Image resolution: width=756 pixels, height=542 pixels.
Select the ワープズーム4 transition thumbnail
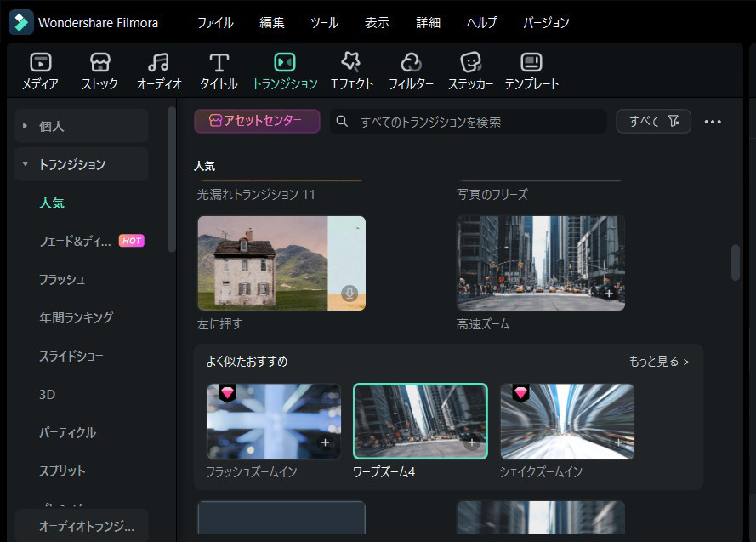(420, 420)
